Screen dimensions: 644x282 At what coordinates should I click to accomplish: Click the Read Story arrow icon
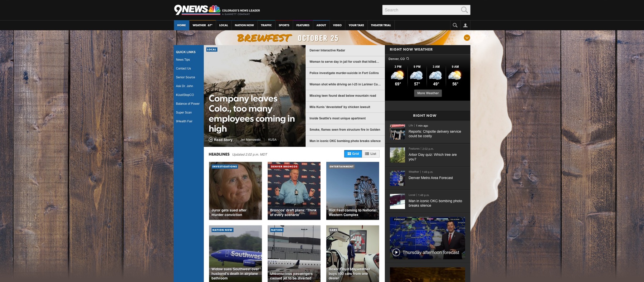[211, 140]
